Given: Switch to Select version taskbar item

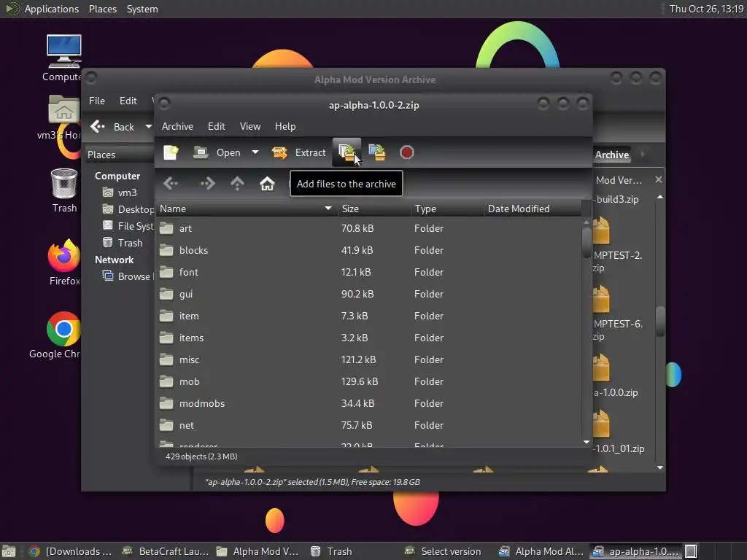Looking at the screenshot, I should (443, 551).
